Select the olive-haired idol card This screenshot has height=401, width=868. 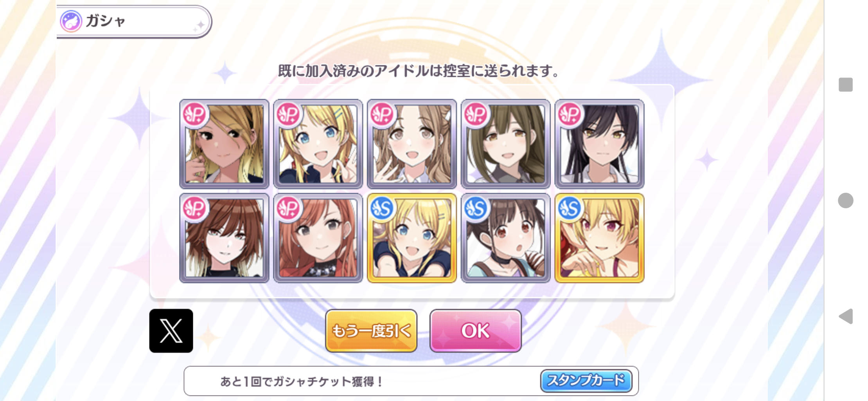[506, 144]
